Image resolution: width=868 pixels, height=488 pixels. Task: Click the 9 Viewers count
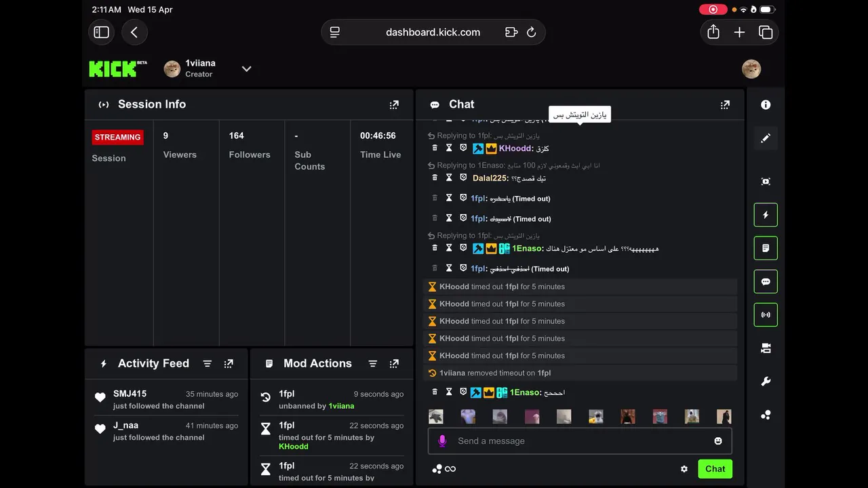click(x=165, y=136)
